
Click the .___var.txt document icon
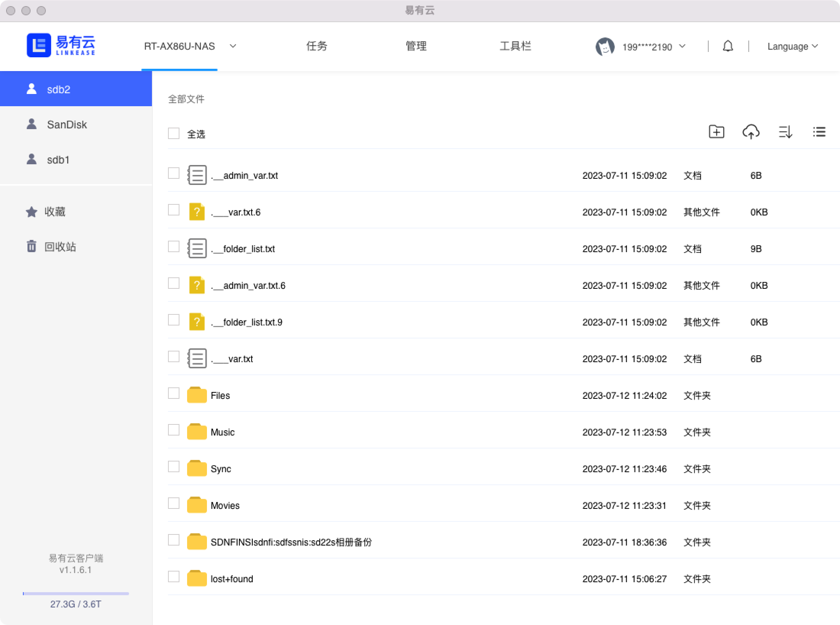197,358
